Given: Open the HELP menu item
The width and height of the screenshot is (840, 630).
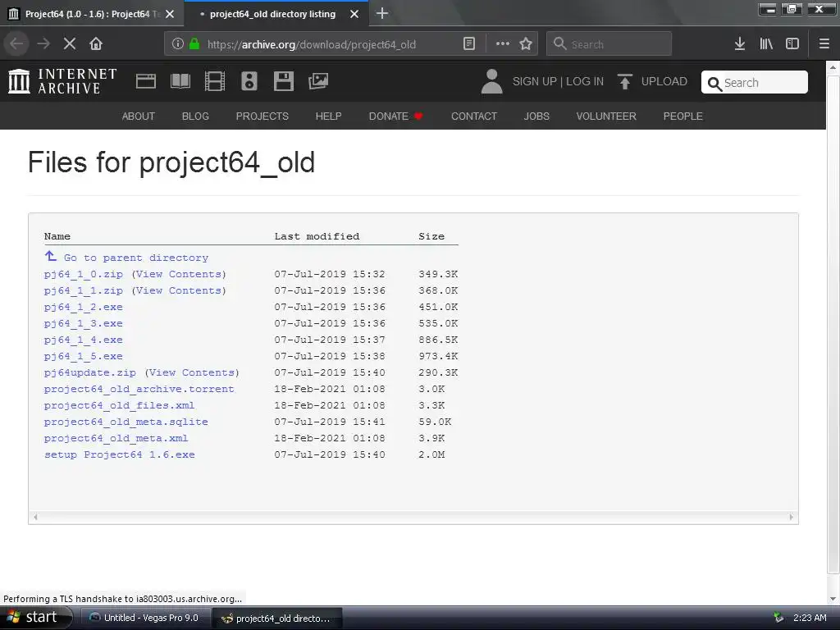Looking at the screenshot, I should [328, 116].
